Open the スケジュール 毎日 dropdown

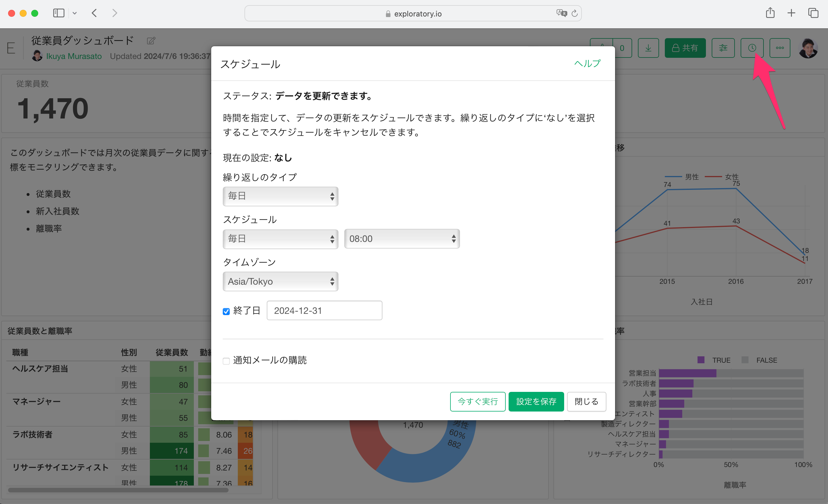point(280,239)
